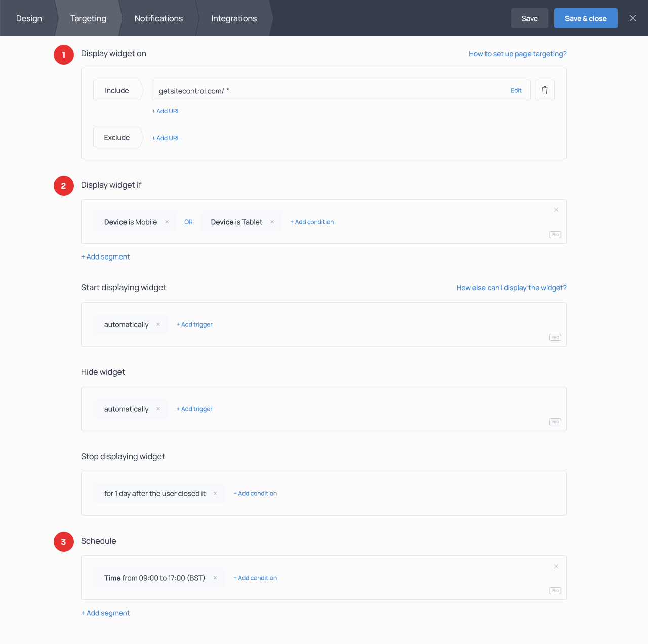Delete the device conditions segment
Viewport: 648px width, 644px height.
(556, 210)
